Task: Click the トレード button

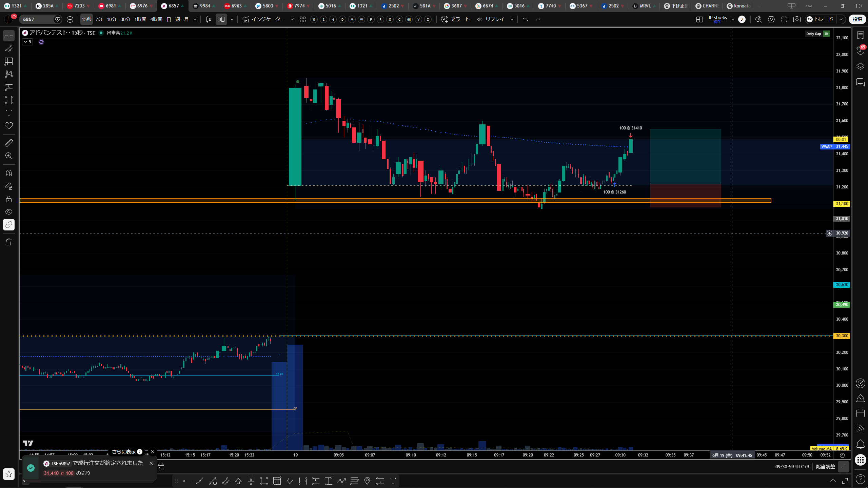Action: tap(821, 19)
